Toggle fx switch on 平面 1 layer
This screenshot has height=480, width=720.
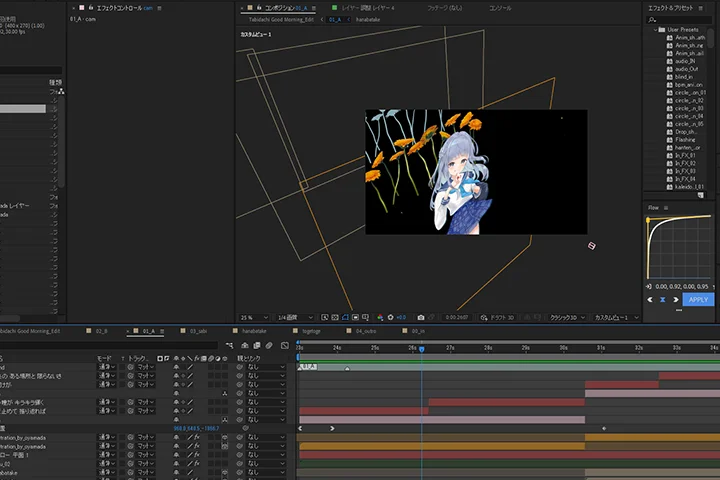pyautogui.click(x=197, y=455)
